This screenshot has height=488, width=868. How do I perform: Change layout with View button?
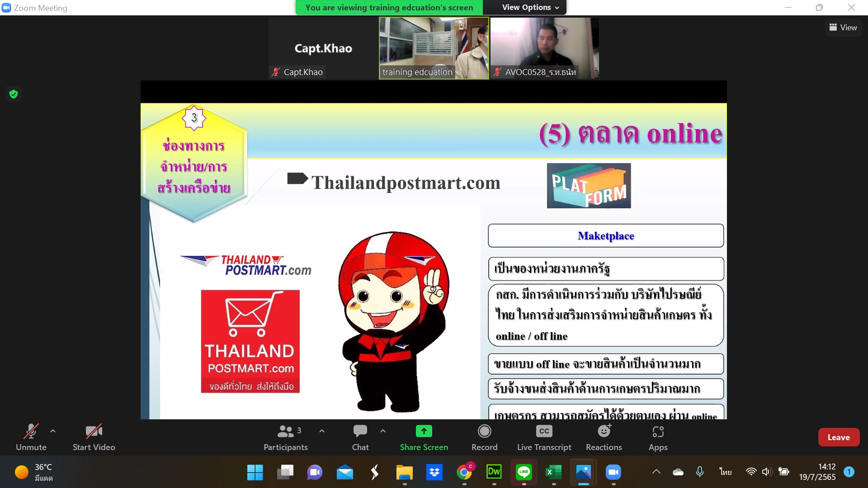click(843, 28)
